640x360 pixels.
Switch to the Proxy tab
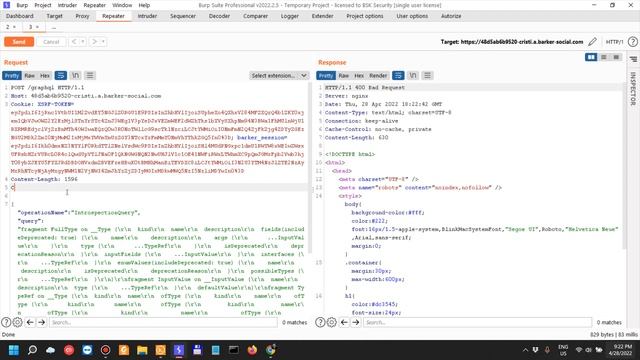tap(82, 16)
